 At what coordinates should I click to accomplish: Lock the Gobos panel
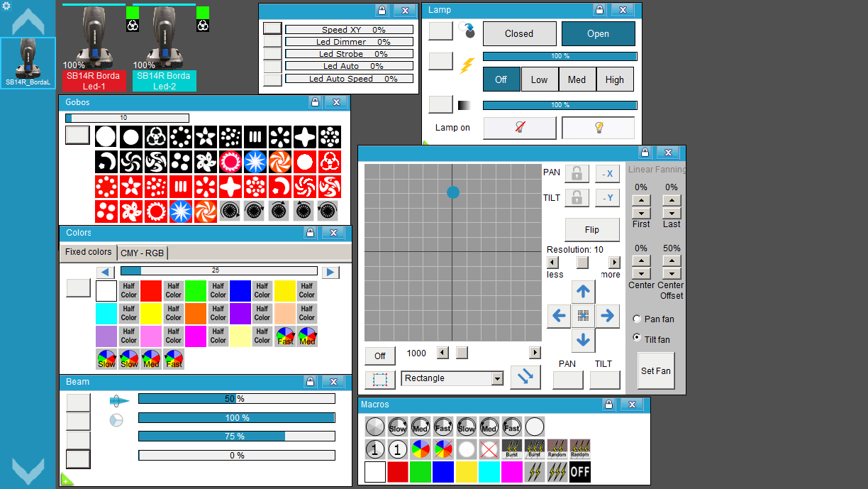[315, 102]
